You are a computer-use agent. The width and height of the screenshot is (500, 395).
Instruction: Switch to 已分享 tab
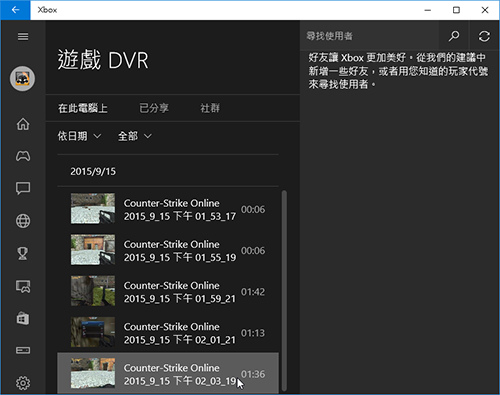tap(154, 108)
